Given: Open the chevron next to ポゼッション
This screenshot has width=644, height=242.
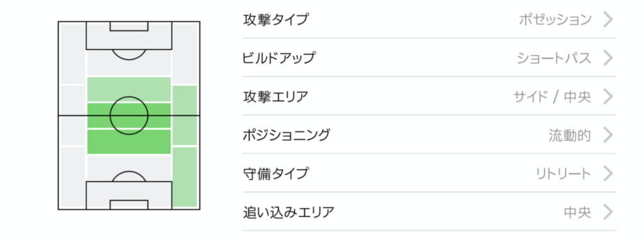Looking at the screenshot, I should point(608,19).
